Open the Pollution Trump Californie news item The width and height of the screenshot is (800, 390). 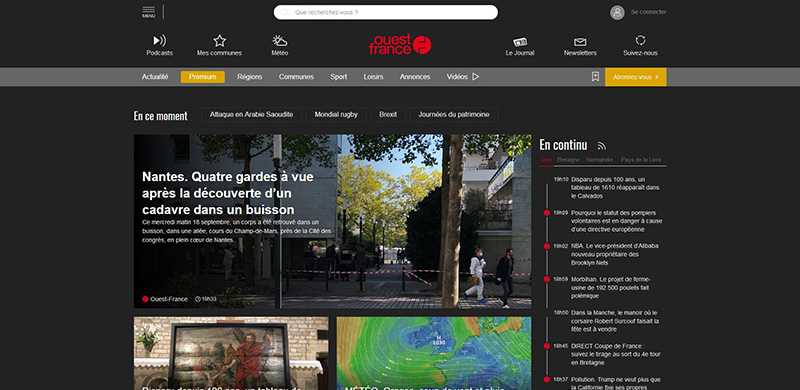coord(616,383)
